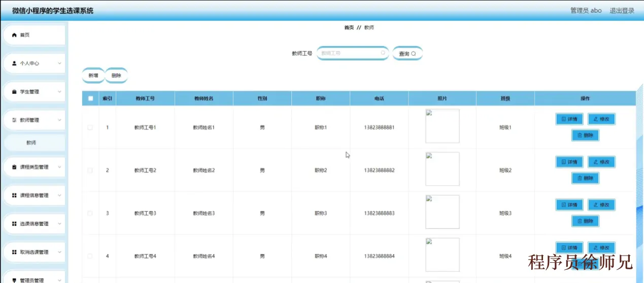
Task: Click the icon beside 教师管理
Action: click(14, 120)
